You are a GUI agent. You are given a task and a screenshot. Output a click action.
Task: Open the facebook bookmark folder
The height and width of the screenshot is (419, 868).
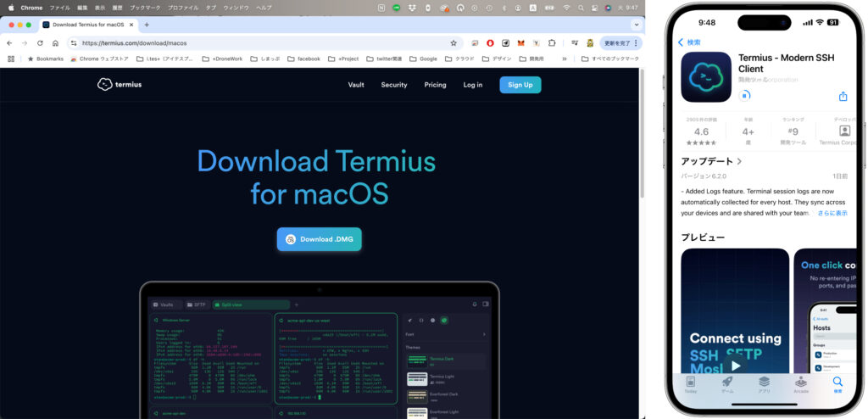click(x=303, y=59)
